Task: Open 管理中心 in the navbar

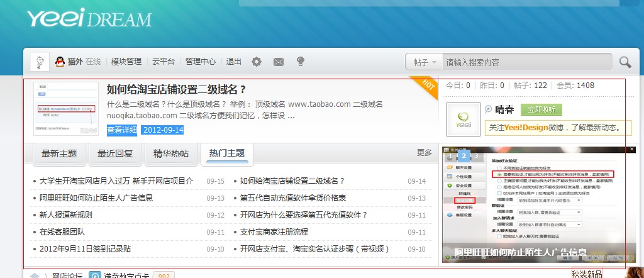Action: click(x=201, y=62)
